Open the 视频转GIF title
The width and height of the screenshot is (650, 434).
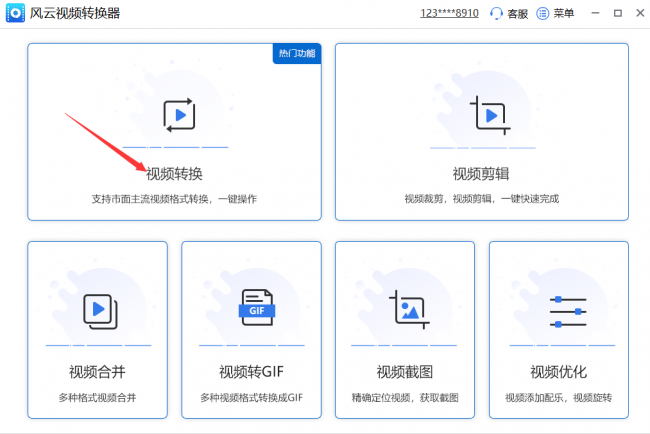tap(251, 372)
